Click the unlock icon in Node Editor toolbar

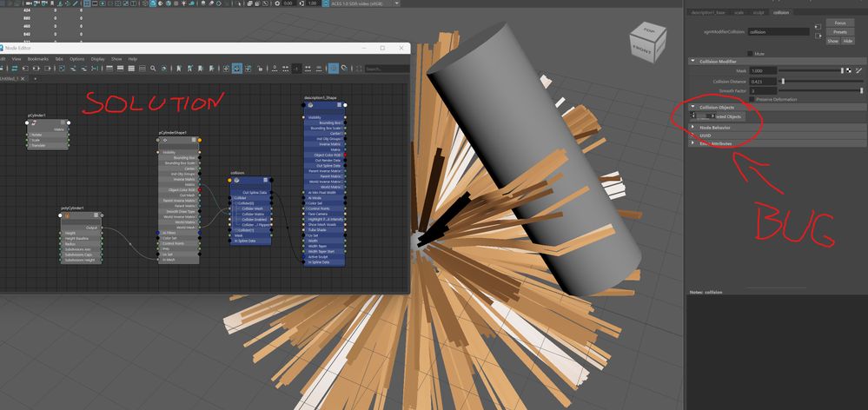click(260, 69)
